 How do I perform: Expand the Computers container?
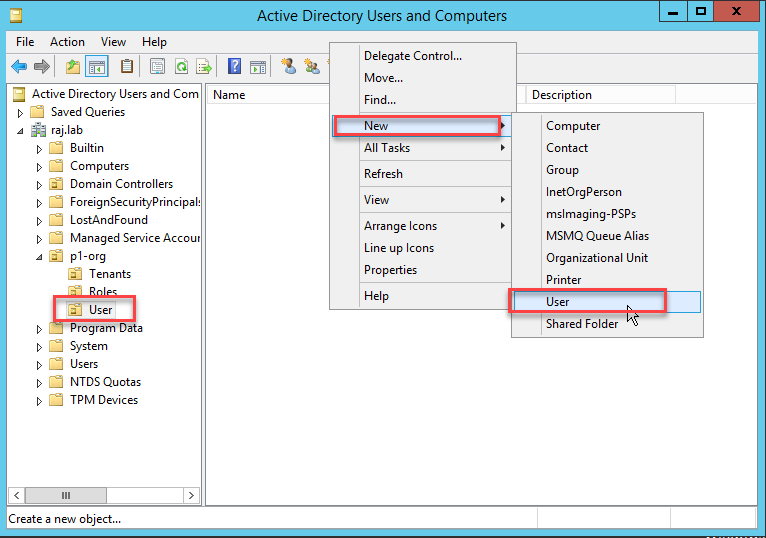tap(39, 167)
